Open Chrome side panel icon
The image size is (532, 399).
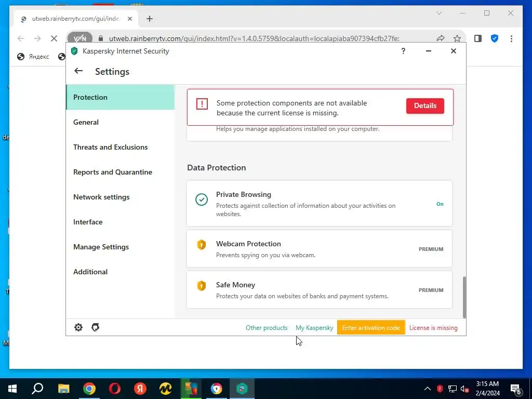tap(478, 38)
